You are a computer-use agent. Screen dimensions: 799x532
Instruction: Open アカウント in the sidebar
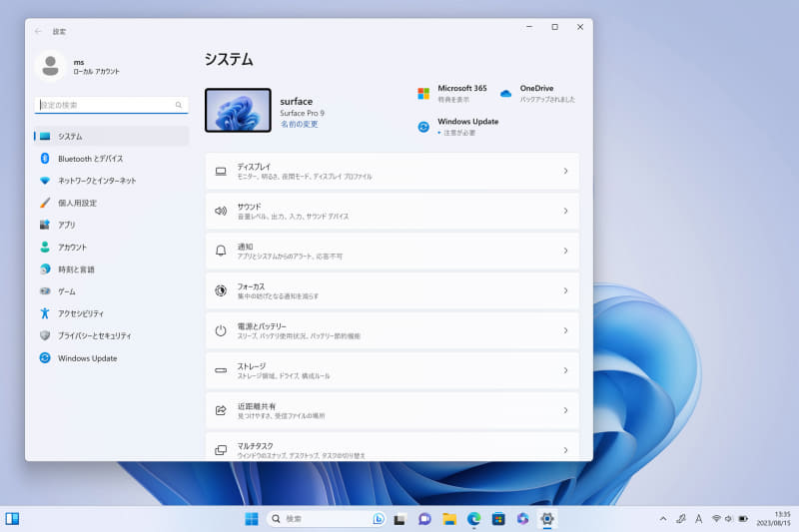click(x=111, y=247)
